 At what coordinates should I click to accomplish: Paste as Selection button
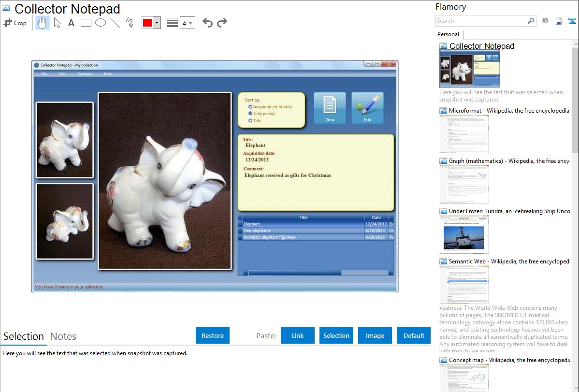pyautogui.click(x=336, y=335)
